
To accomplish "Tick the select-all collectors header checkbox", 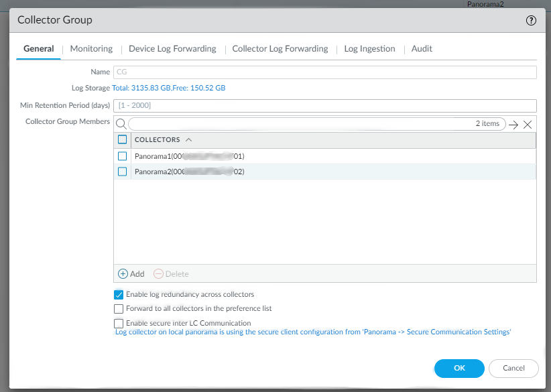I will [x=123, y=140].
